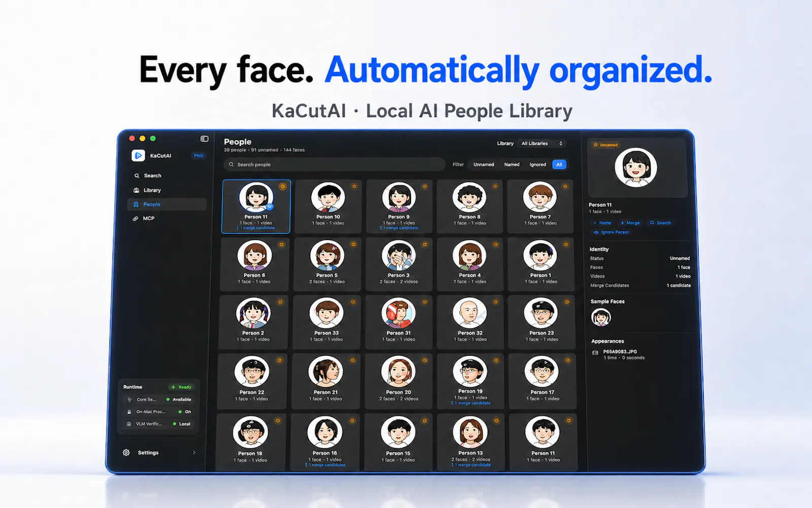Click the KaCutAI app logo
The height and width of the screenshot is (508, 812).
[138, 156]
